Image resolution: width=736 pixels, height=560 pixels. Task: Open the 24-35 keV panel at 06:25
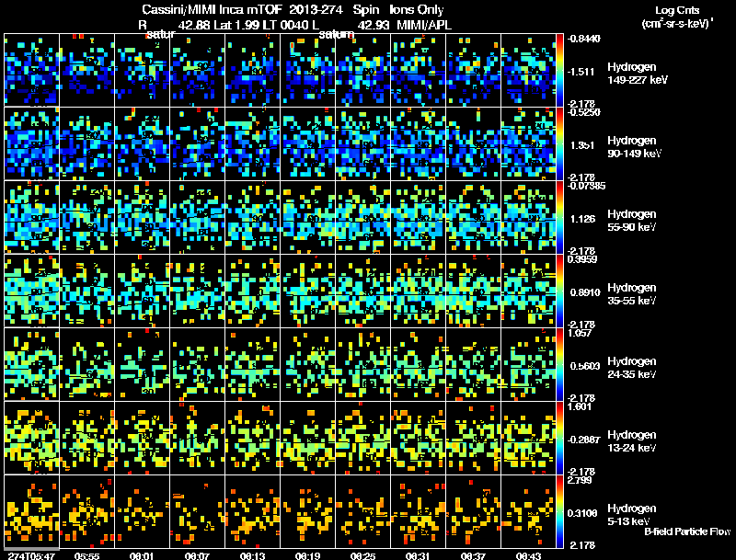362,365
